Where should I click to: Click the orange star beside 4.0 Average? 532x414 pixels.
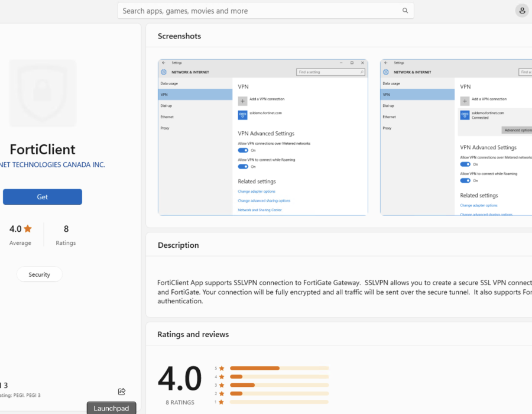point(28,229)
